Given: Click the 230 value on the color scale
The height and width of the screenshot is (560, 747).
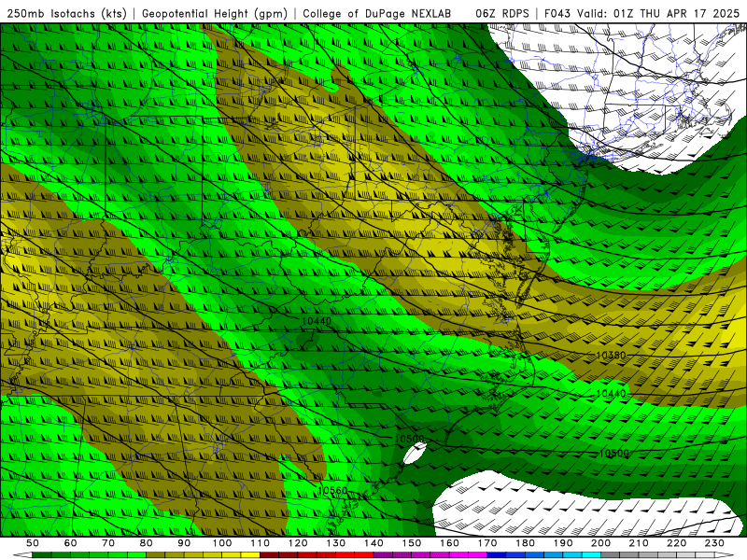Looking at the screenshot, I should [715, 543].
